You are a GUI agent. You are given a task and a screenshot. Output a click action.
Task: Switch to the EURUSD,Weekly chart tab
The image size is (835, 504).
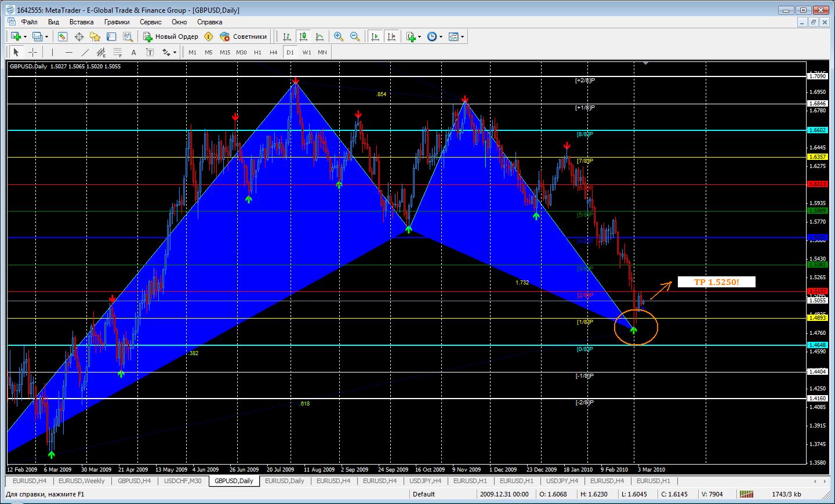pyautogui.click(x=82, y=481)
